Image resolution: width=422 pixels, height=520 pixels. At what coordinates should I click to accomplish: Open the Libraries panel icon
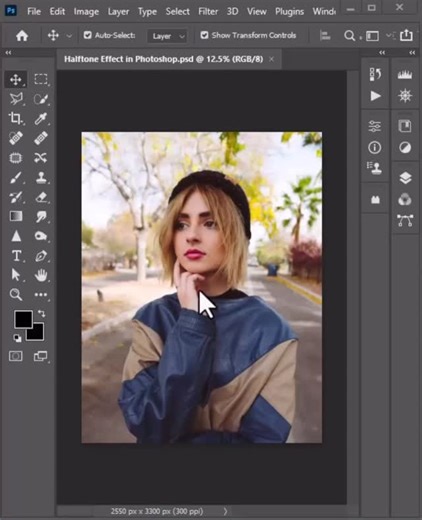[405, 126]
